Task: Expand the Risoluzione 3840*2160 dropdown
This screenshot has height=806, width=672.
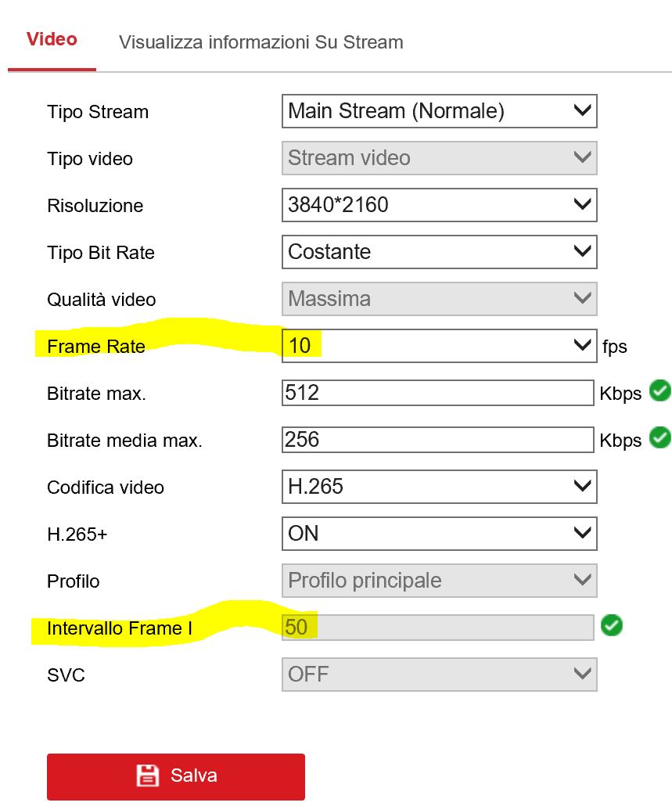Action: 439,205
